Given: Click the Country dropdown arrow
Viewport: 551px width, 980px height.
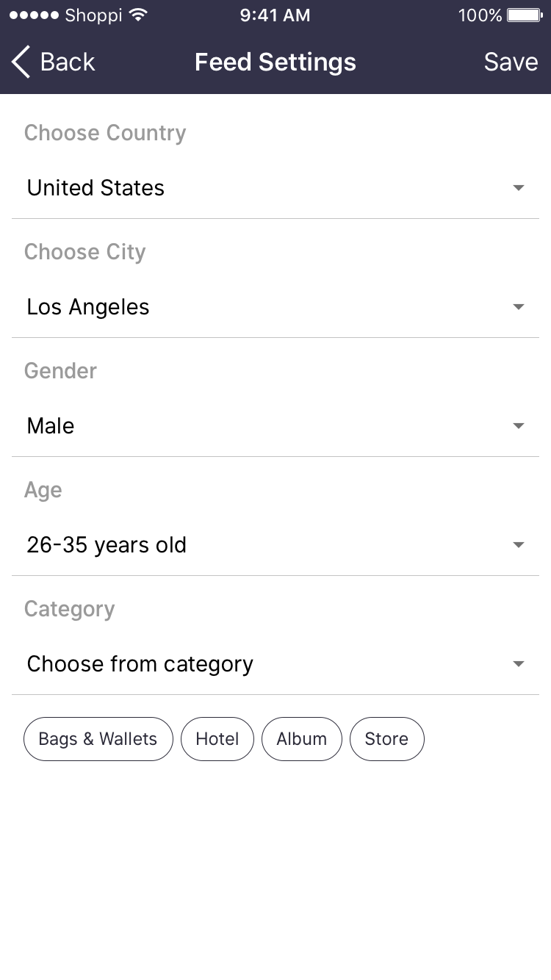Looking at the screenshot, I should (x=519, y=188).
